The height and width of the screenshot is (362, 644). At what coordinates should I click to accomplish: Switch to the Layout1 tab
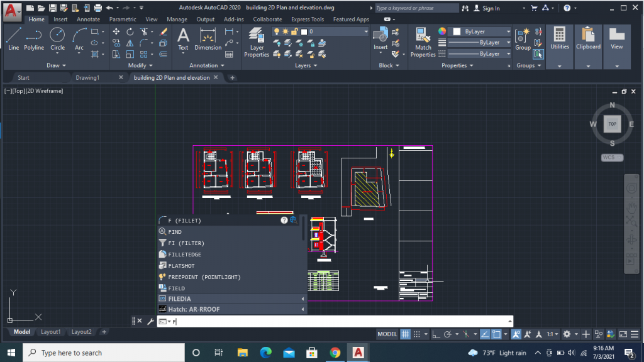(x=50, y=332)
